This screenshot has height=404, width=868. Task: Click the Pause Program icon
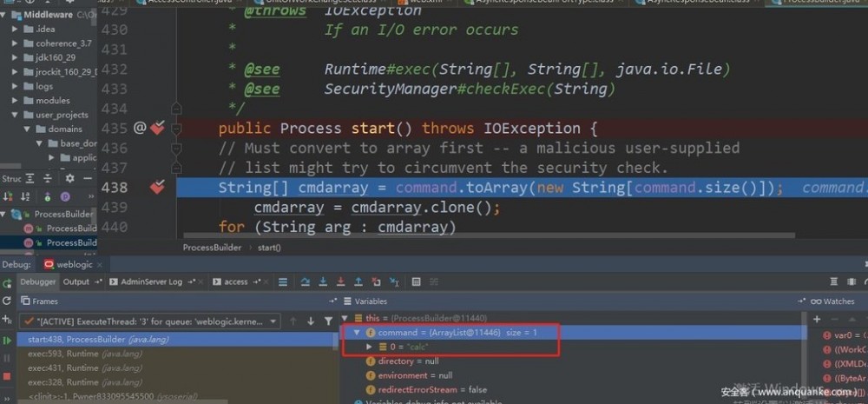pos(7,358)
